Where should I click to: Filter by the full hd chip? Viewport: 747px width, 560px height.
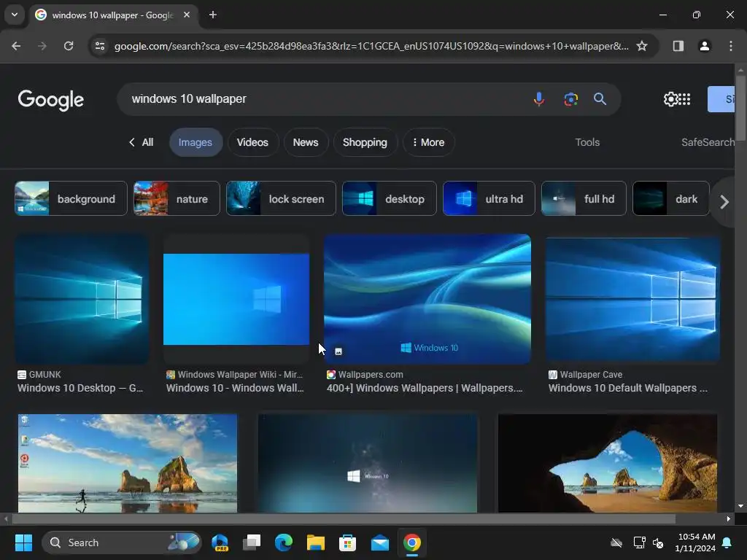point(584,198)
